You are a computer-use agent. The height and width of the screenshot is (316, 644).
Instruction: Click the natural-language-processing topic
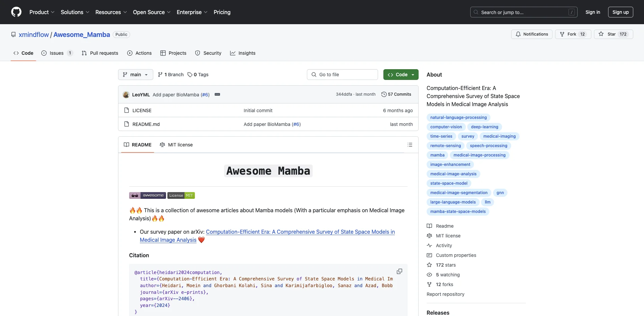point(459,118)
